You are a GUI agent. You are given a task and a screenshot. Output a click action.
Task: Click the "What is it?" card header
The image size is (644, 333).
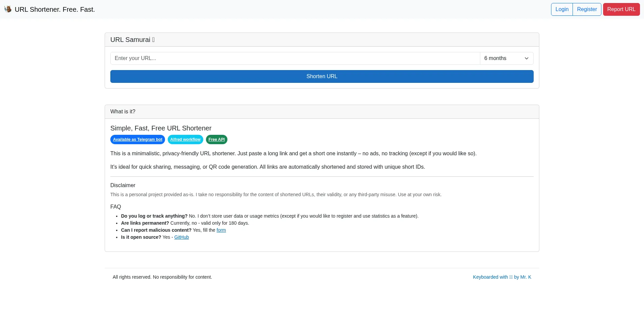[x=123, y=112]
